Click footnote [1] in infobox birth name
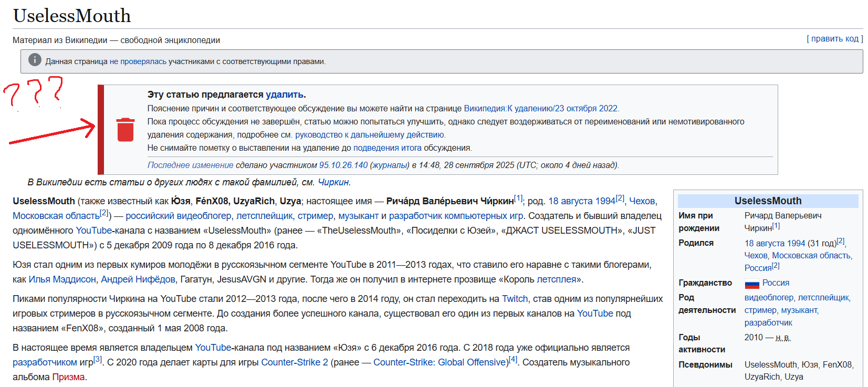868x387 pixels. click(x=776, y=225)
